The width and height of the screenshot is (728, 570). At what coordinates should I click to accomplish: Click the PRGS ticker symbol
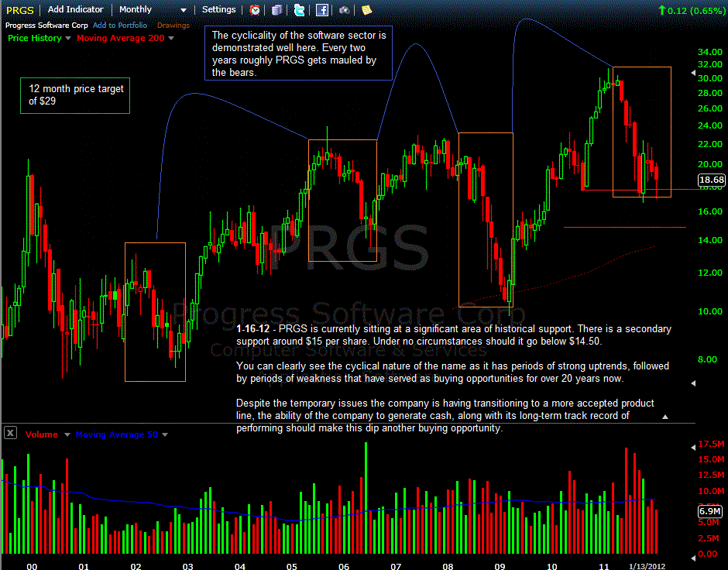coord(20,10)
